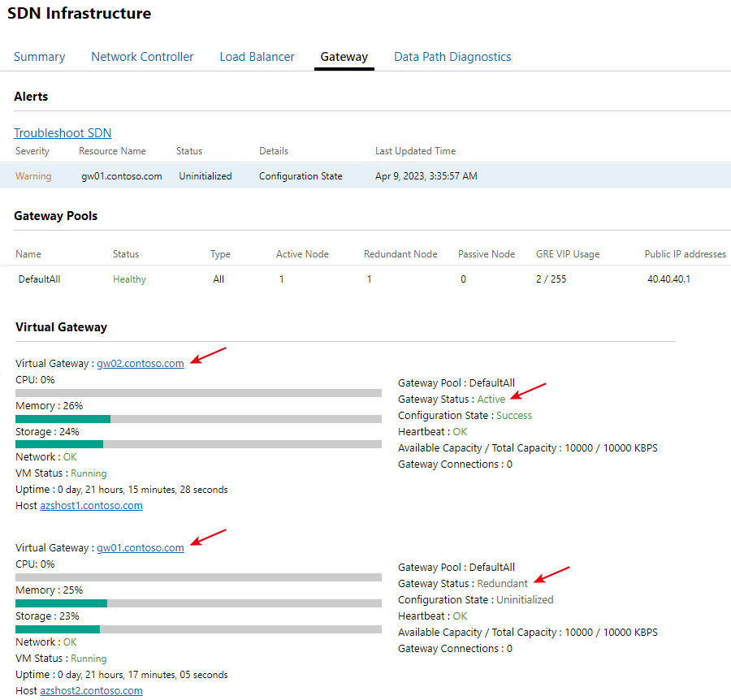Open the gw01.contoso.com virtual gateway link

(x=141, y=547)
